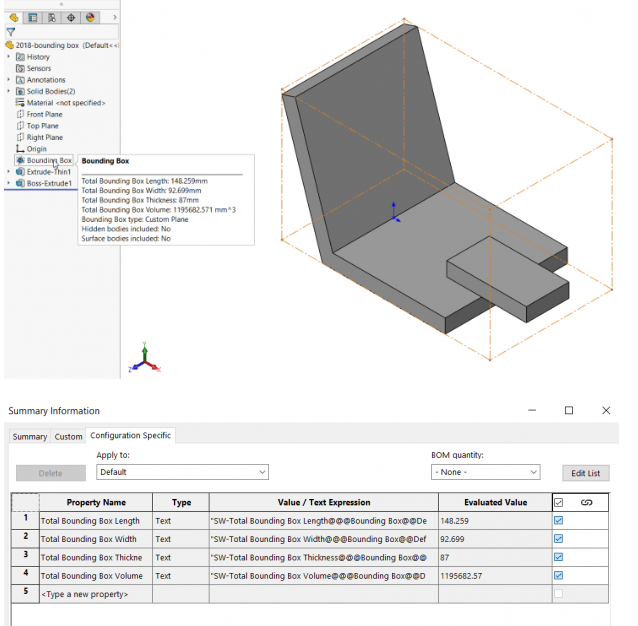Open the FeatureManager design tree tab

pyautogui.click(x=14, y=17)
